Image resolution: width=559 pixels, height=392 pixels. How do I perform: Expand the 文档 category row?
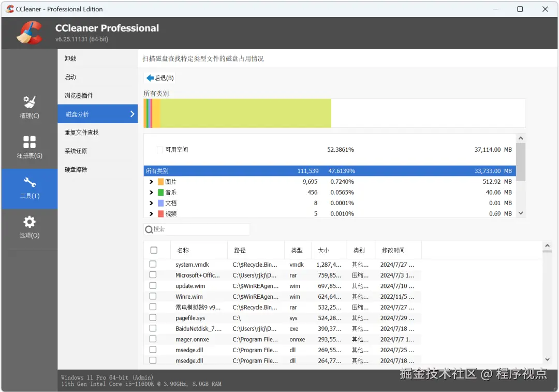(151, 202)
